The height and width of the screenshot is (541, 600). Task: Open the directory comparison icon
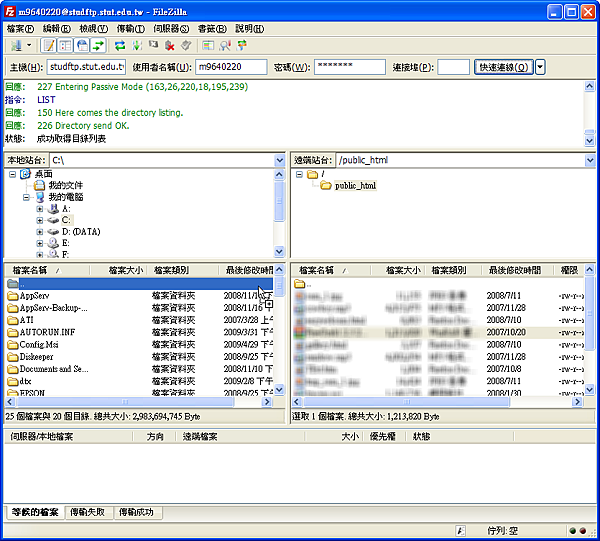[x=208, y=46]
